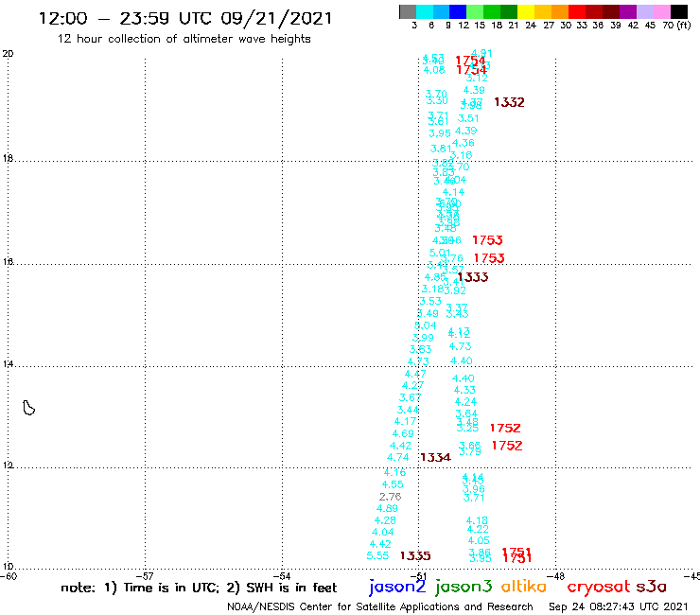This screenshot has width=700, height=615.
Task: Click the '70 (ft)' legend label
Action: [x=676, y=26]
